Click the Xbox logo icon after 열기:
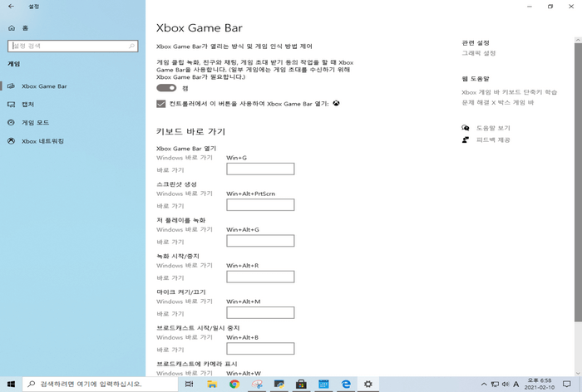Screen dimensions: 582x392 coord(336,104)
